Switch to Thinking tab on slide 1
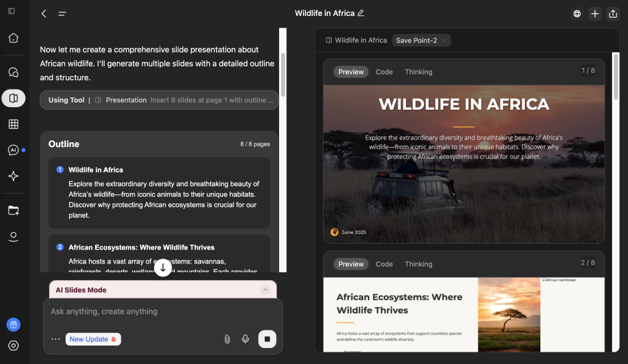The image size is (628, 364). tap(418, 72)
